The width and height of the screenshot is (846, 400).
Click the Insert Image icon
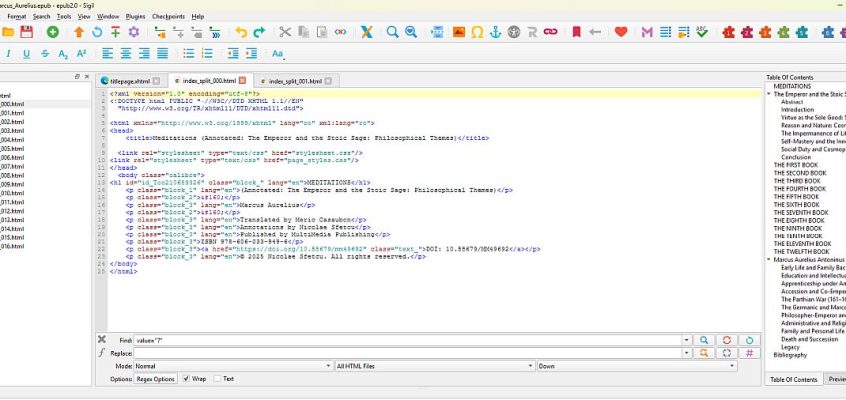(x=459, y=32)
